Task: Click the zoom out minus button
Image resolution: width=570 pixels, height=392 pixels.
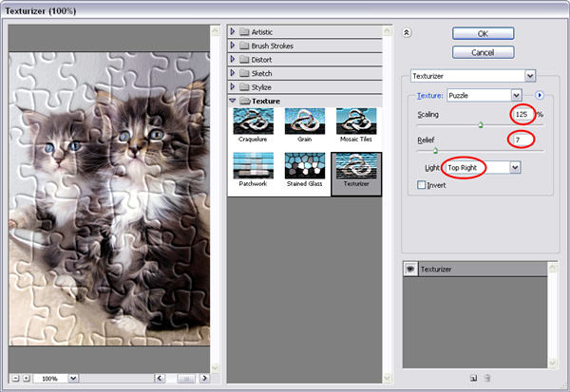Action: click(x=15, y=378)
